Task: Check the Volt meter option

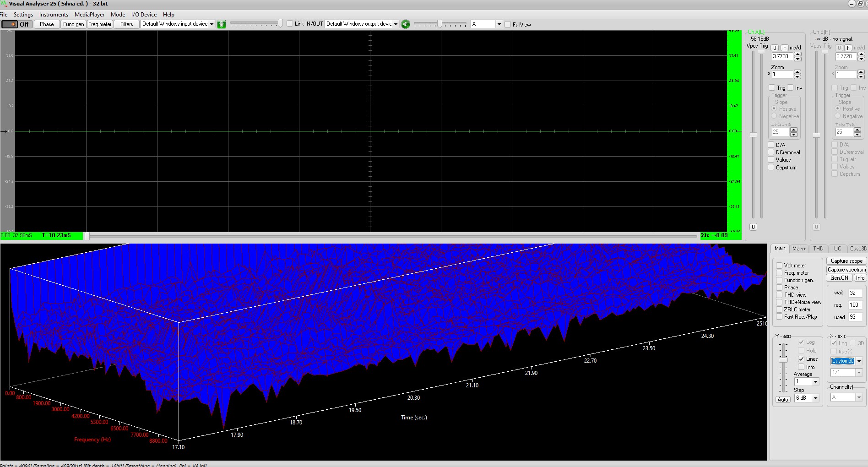Action: [779, 266]
